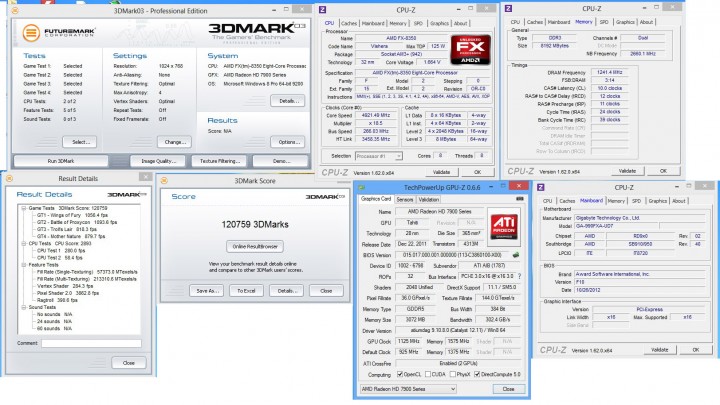Collapse the Feature Tests tree node
The image size is (720, 405).
coord(23,265)
